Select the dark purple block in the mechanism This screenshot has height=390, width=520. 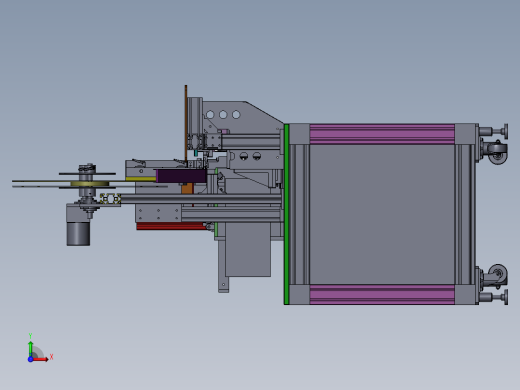[181, 176]
